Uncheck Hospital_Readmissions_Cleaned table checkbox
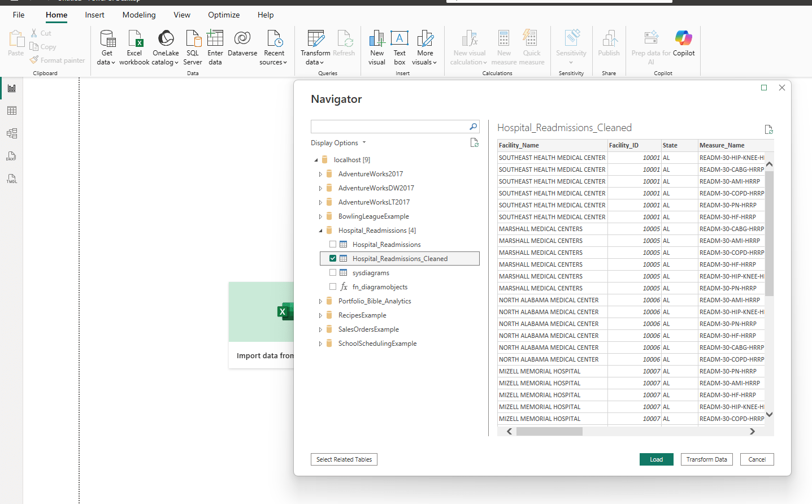Viewport: 812px width, 504px height. (333, 259)
